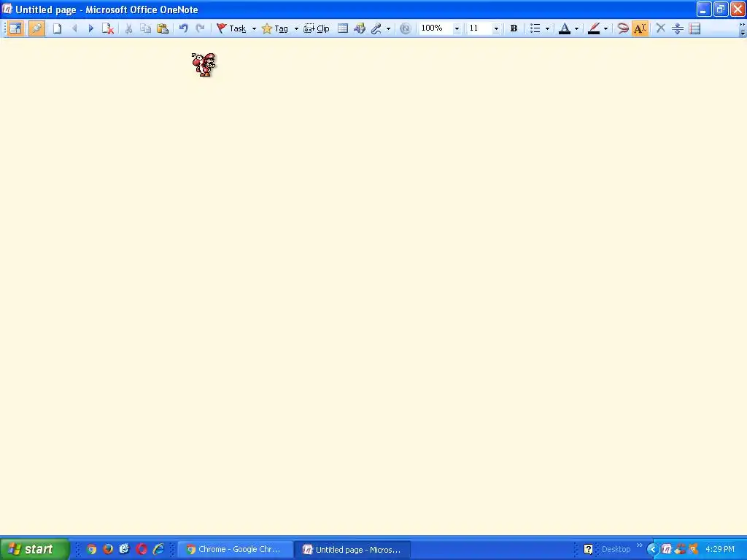Show rule lines on the page
Viewport: 747px width, 560px height.
pos(694,28)
